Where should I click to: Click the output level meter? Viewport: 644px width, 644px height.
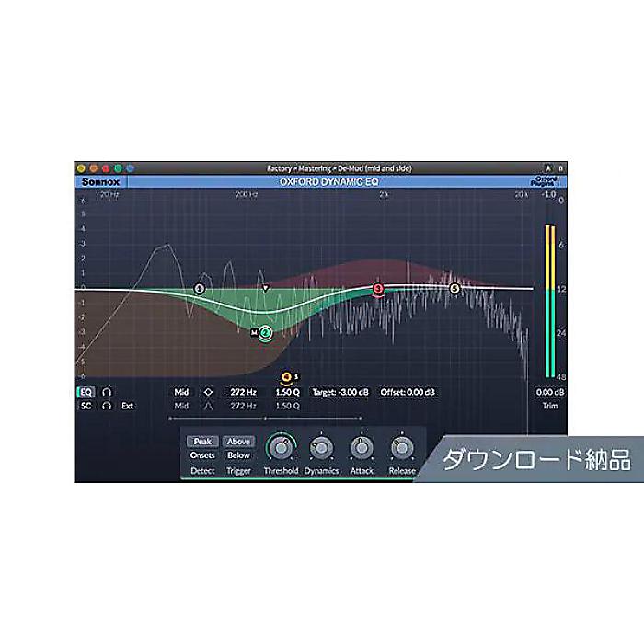(x=550, y=301)
